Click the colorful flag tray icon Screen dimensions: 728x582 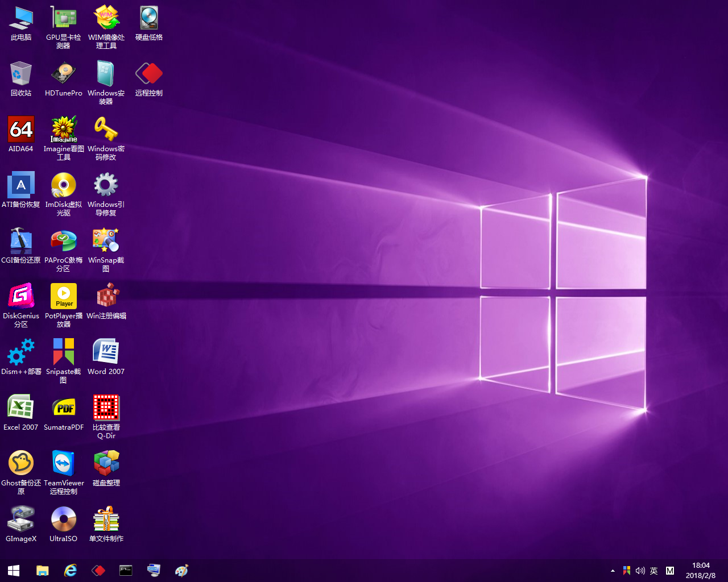point(627,571)
